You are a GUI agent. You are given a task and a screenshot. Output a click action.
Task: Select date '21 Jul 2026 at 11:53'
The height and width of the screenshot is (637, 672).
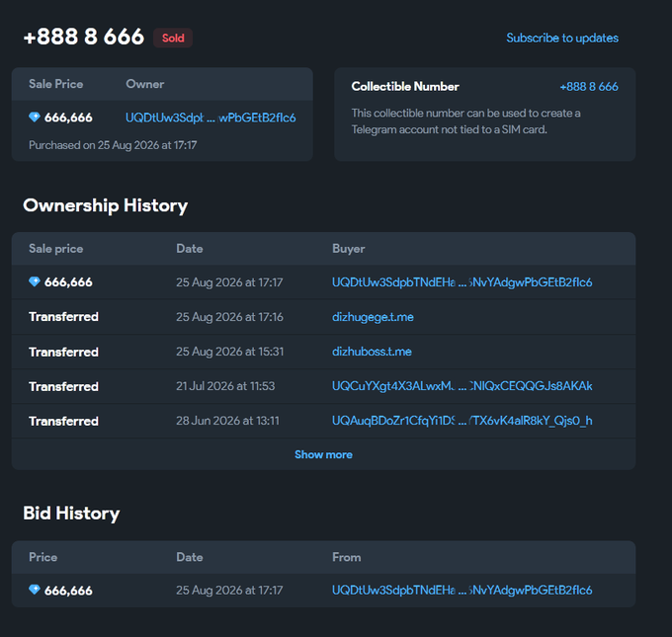(225, 386)
